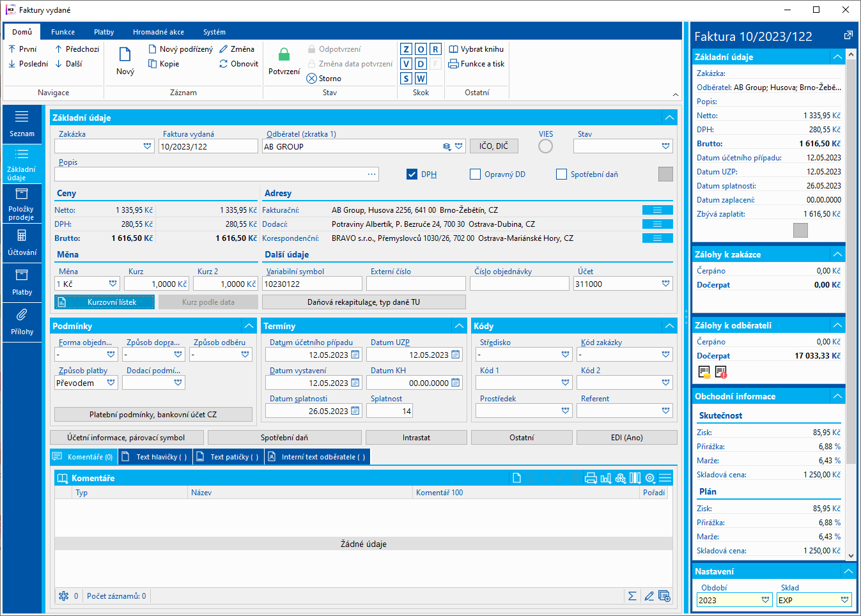Open the Text hlavičky tab
The width and height of the screenshot is (861, 616).
(155, 457)
